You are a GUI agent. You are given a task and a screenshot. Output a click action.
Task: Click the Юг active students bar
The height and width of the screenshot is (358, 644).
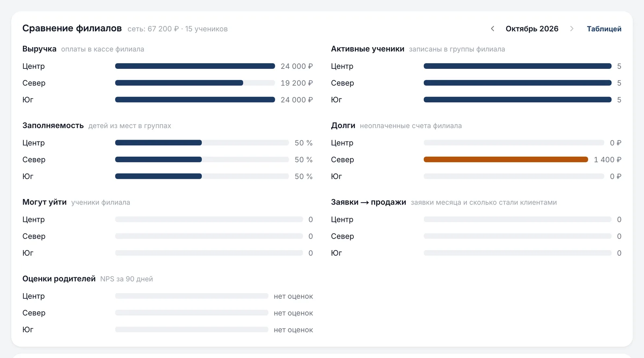tap(518, 99)
